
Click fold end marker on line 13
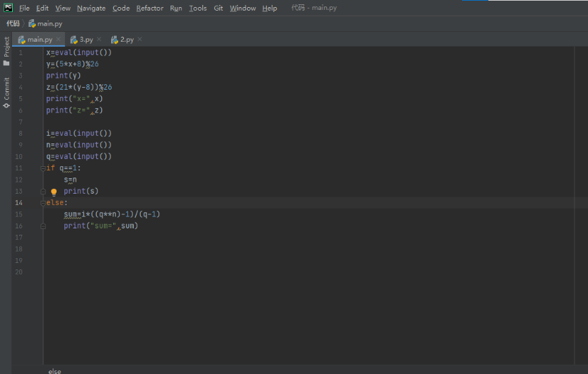click(x=43, y=192)
